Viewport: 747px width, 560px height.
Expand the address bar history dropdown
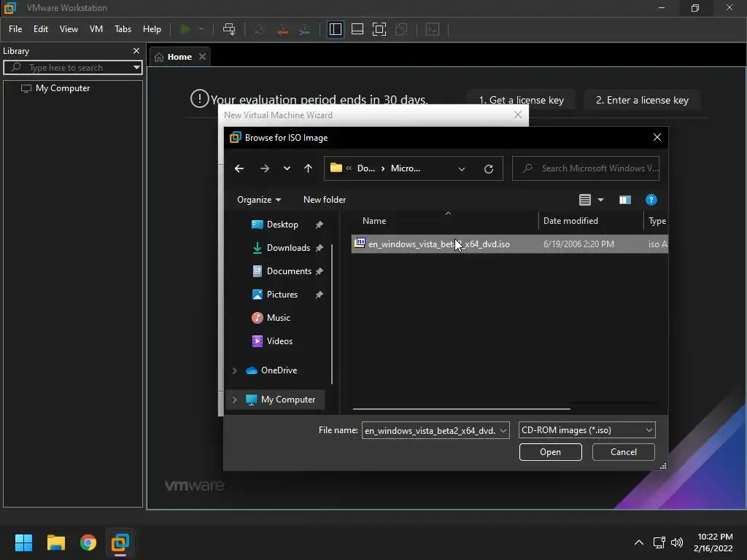click(462, 169)
